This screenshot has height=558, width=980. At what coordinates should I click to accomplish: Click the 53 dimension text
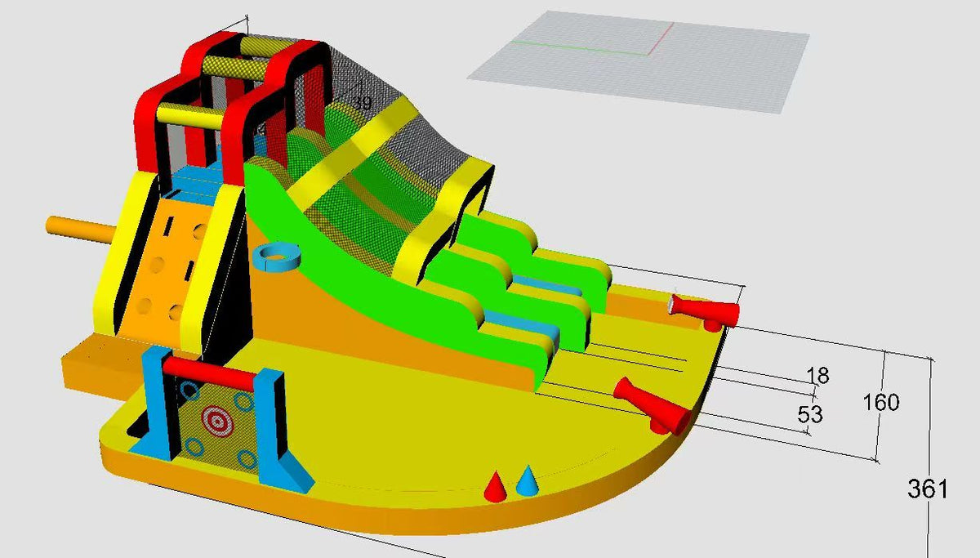click(x=810, y=414)
